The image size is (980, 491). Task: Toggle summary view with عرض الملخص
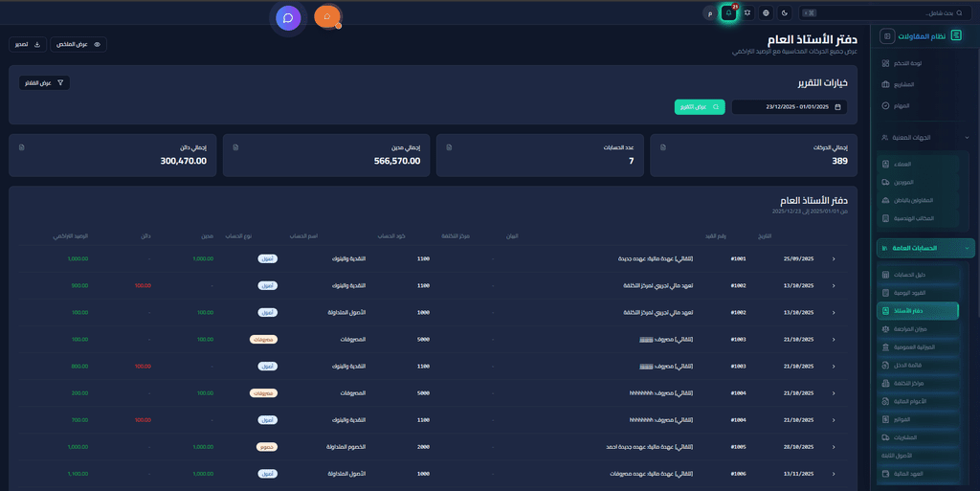tap(78, 44)
